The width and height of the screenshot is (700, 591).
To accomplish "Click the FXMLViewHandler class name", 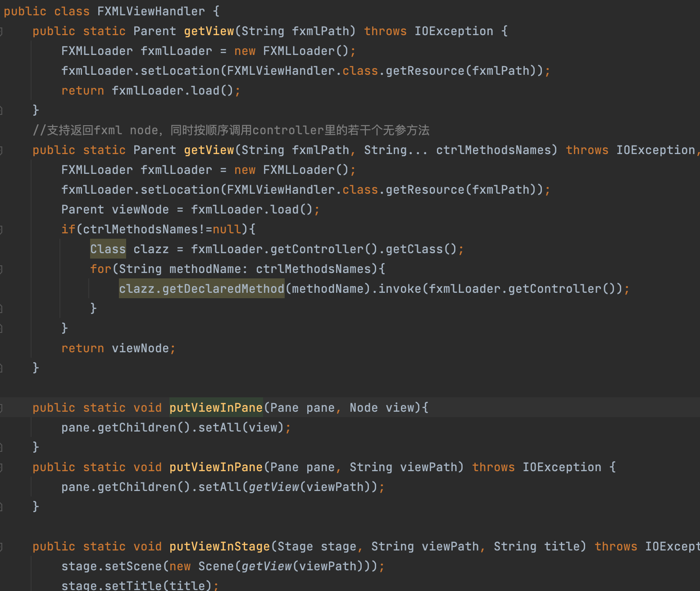I will 150,11.
